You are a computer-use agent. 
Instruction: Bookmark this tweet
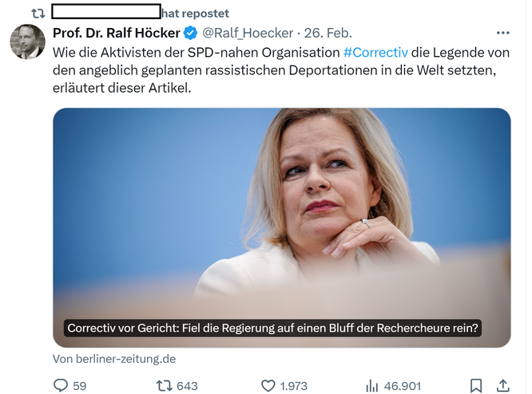pyautogui.click(x=475, y=386)
